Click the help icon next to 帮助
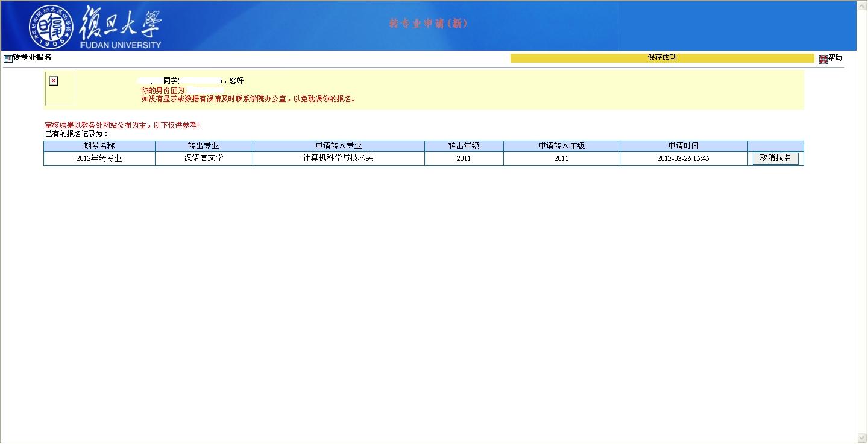868x444 pixels. [x=823, y=59]
